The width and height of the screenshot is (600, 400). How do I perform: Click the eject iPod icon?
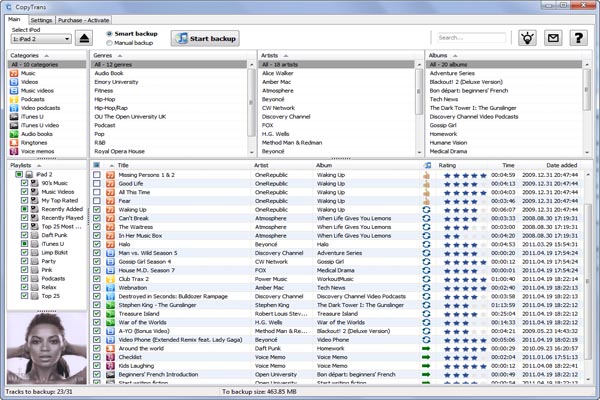click(x=84, y=38)
